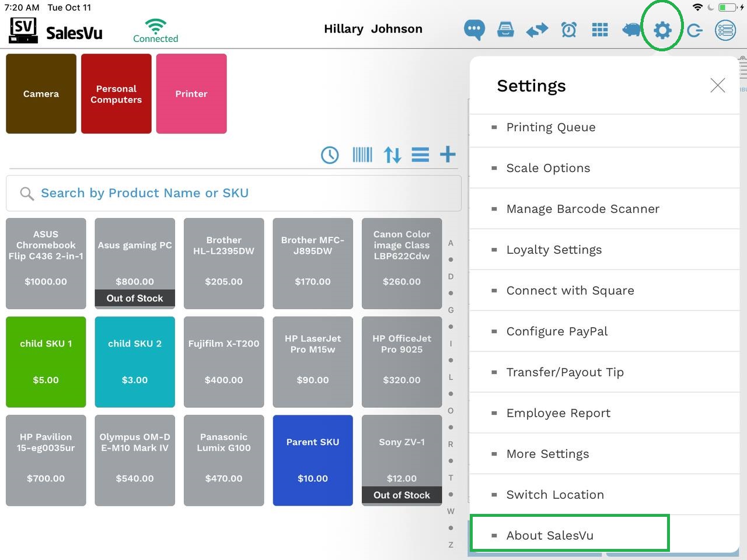Add Brother HL-L2395DW product
This screenshot has height=560, width=747.
tap(224, 264)
